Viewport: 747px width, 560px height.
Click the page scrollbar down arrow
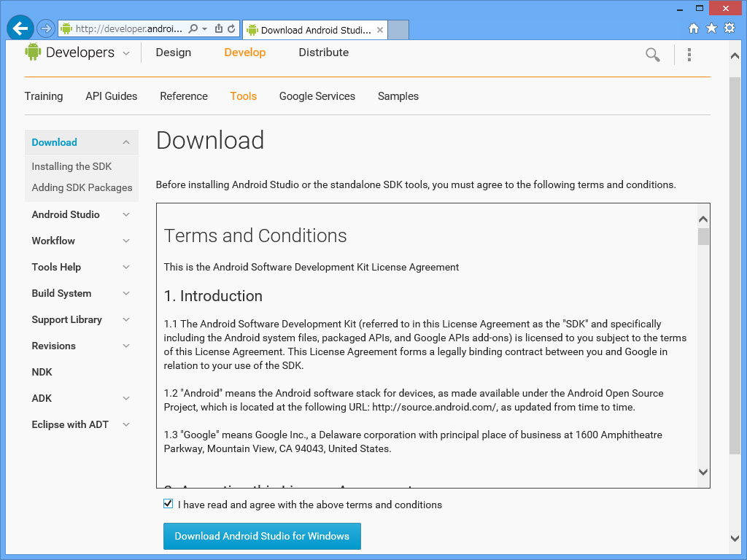coord(735,539)
